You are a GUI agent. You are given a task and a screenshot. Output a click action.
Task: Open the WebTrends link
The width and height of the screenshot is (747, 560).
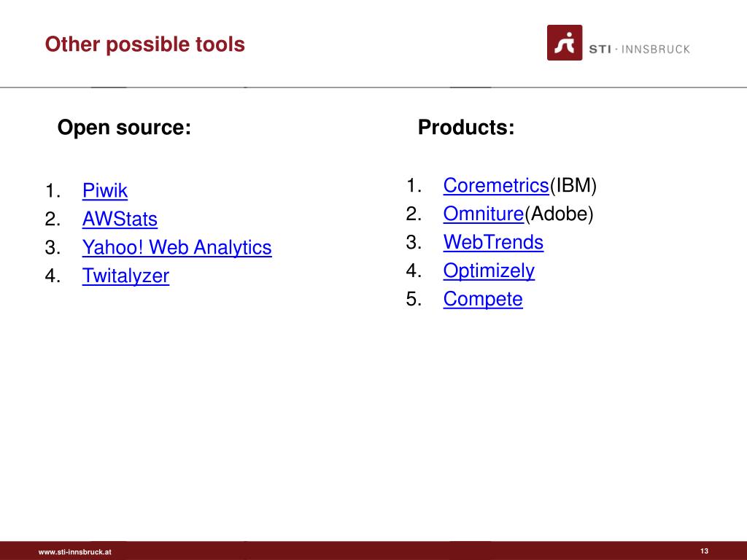point(493,242)
